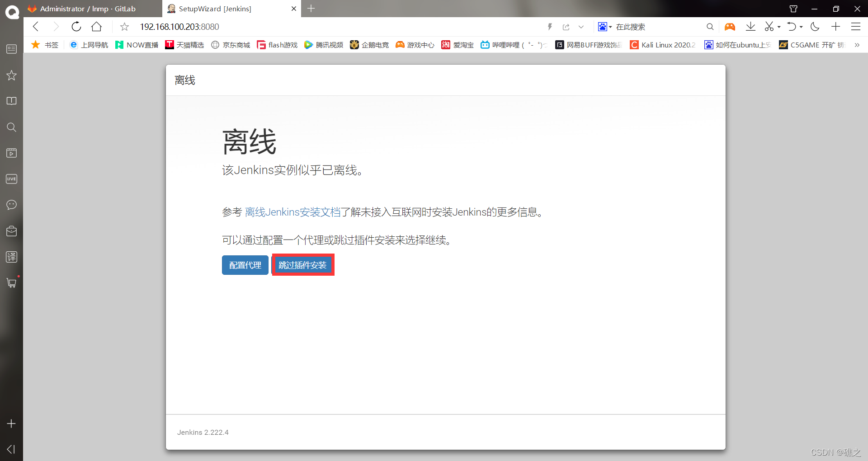
Task: Click the scissors screenshot tool
Action: [x=769, y=27]
